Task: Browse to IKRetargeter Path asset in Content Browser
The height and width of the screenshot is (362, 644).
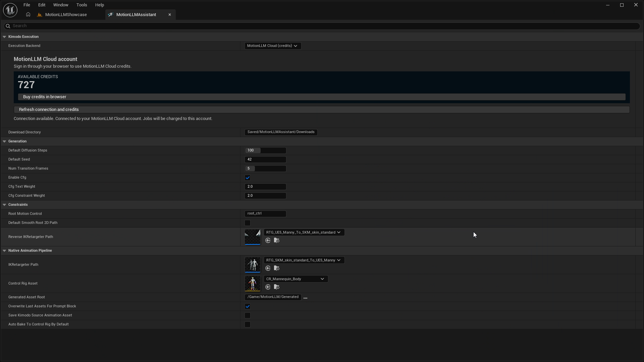Action: coord(277,268)
